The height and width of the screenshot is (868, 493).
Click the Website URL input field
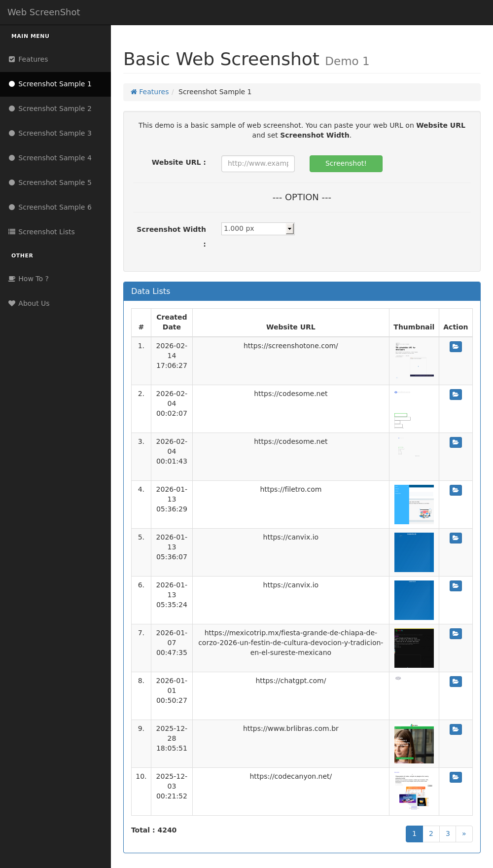click(x=258, y=164)
